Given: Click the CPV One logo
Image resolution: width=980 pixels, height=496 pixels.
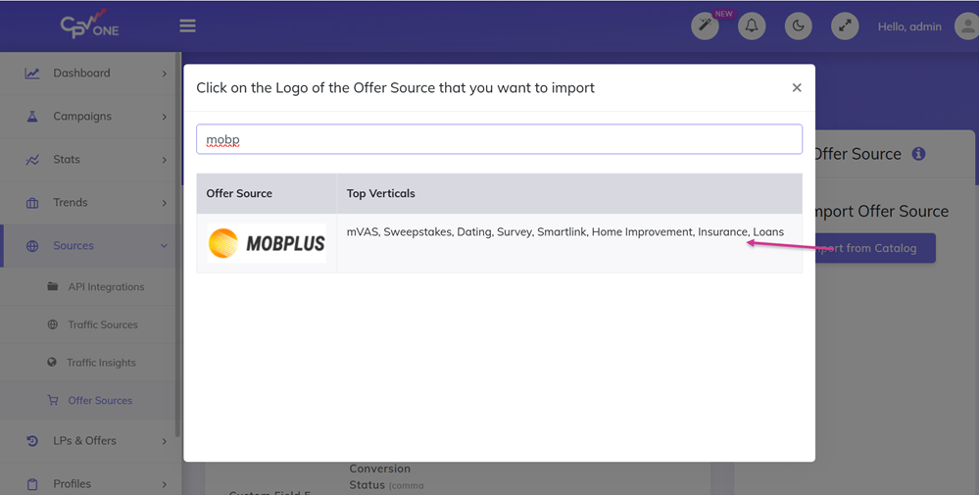Looking at the screenshot, I should point(89,25).
